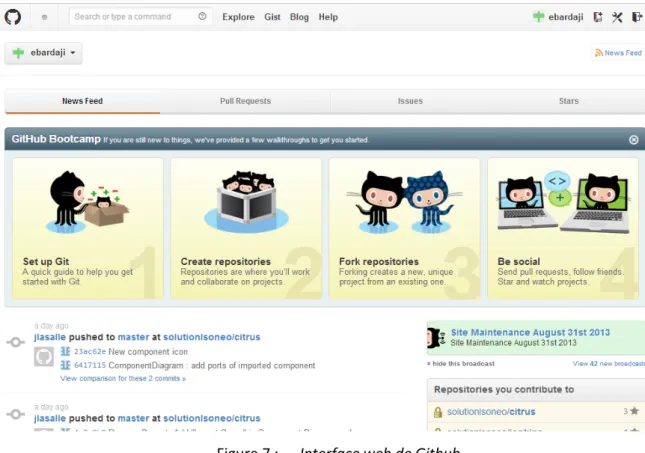Click jlasalle's avatar in first push
The height and width of the screenshot is (453, 645).
coord(44,357)
